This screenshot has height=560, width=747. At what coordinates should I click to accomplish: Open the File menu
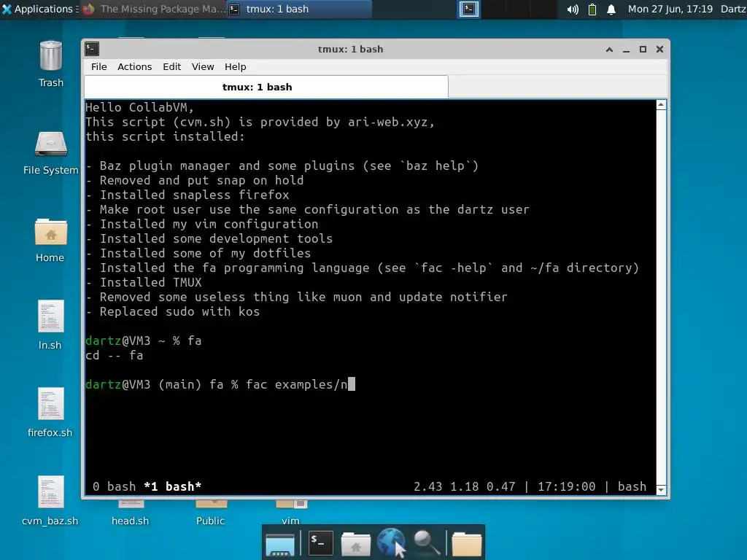coord(99,66)
